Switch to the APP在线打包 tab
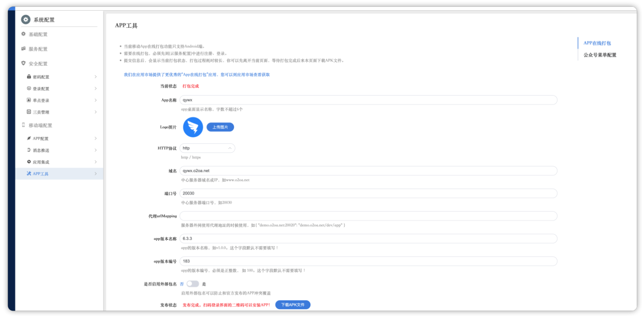The width and height of the screenshot is (644, 320). 597,43
